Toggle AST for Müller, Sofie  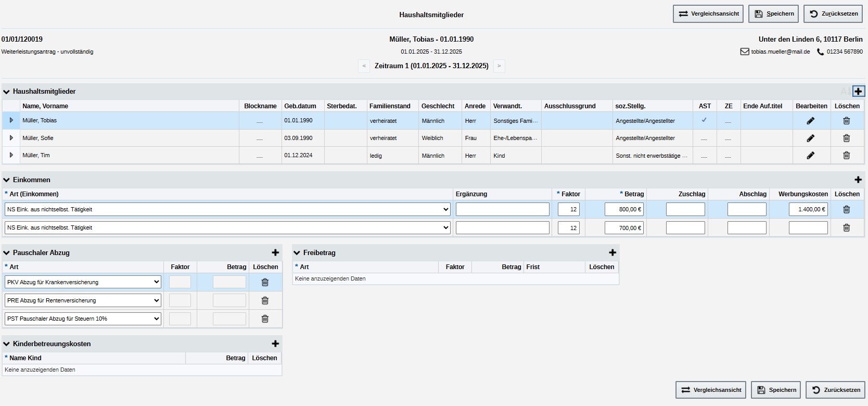click(704, 138)
